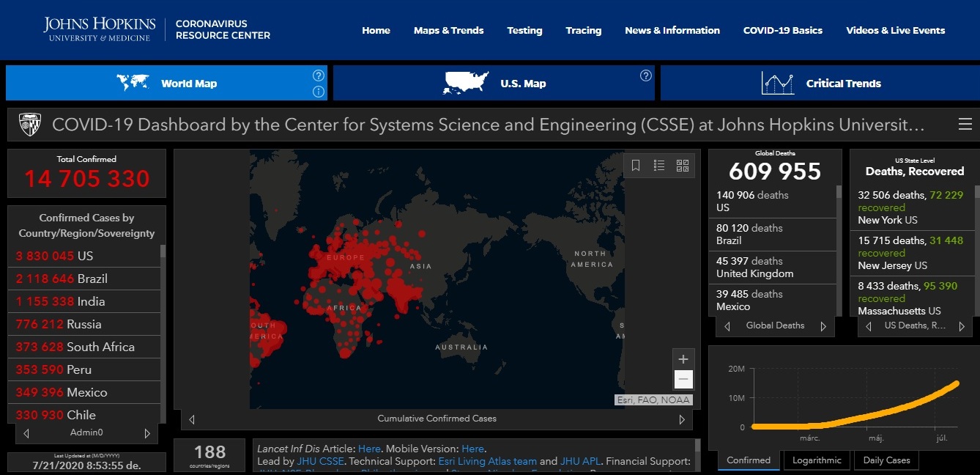Open the hamburger menu in dashboard header

click(965, 124)
